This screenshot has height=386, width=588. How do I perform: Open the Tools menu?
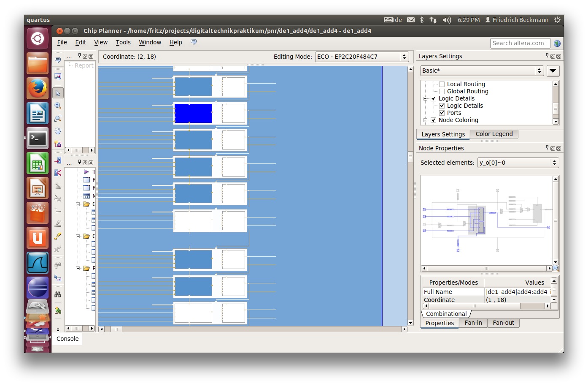point(123,42)
